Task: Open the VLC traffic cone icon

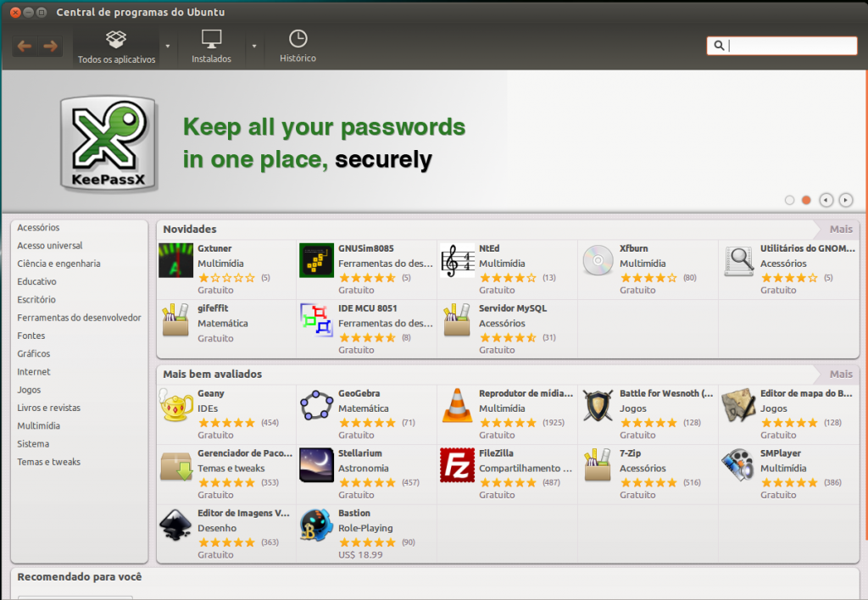Action: coord(457,405)
